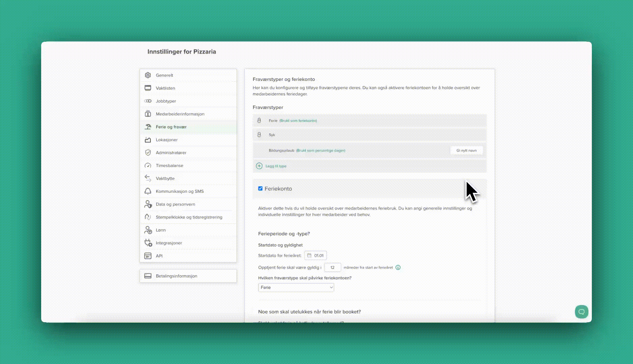Image resolution: width=633 pixels, height=364 pixels.
Task: Click the lock icon on the Ferie row
Action: tap(259, 120)
